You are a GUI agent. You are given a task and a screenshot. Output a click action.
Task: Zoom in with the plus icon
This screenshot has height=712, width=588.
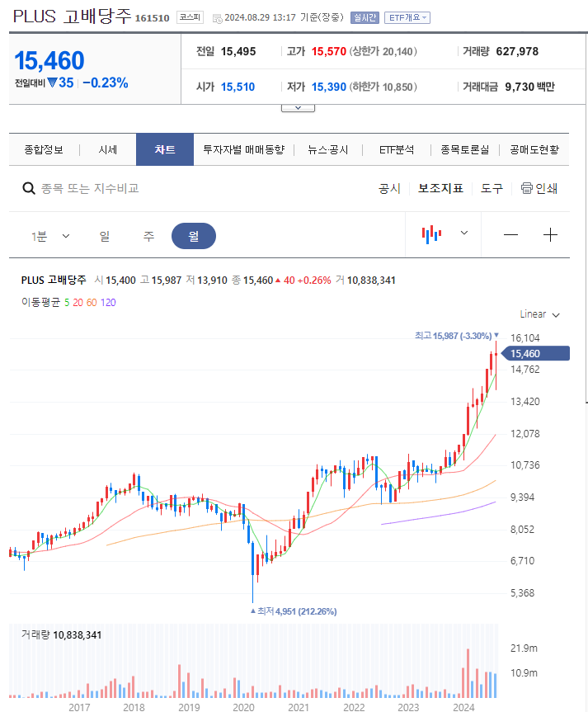(x=550, y=234)
